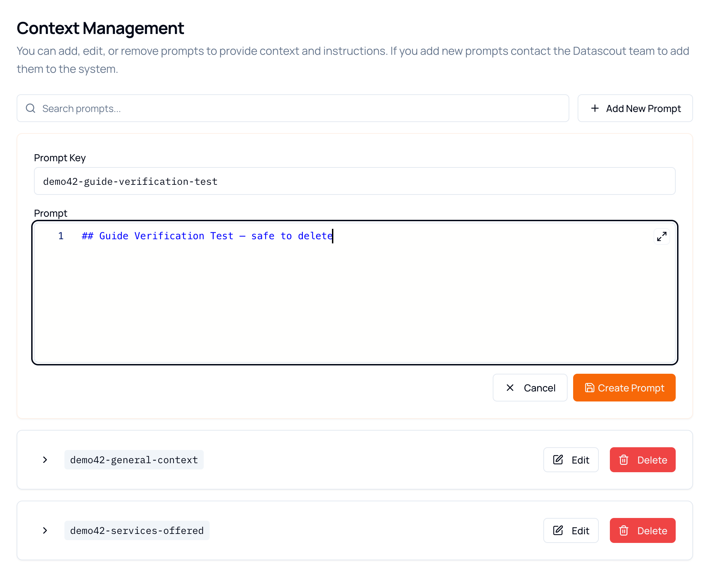Click the demo42-general-context key label

point(134,460)
